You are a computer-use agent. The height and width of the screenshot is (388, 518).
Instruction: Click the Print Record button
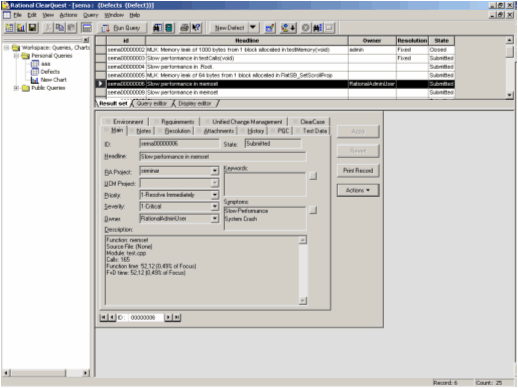click(358, 171)
